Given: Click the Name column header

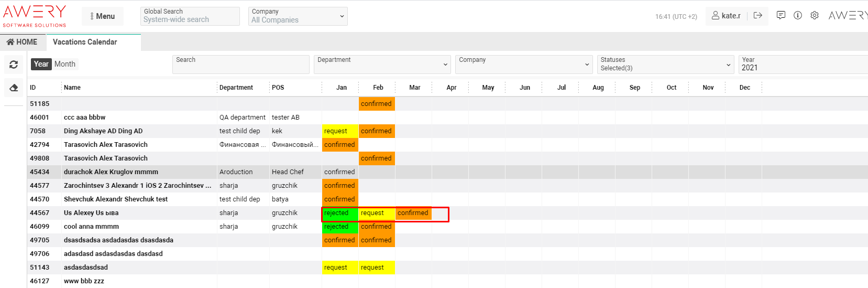Looking at the screenshot, I should (72, 88).
